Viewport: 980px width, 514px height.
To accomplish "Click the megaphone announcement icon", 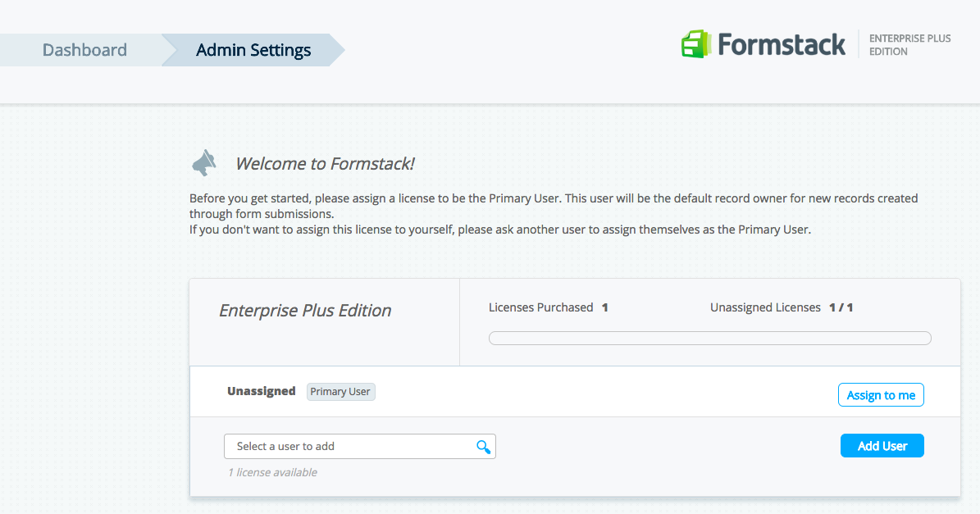I will pyautogui.click(x=203, y=163).
